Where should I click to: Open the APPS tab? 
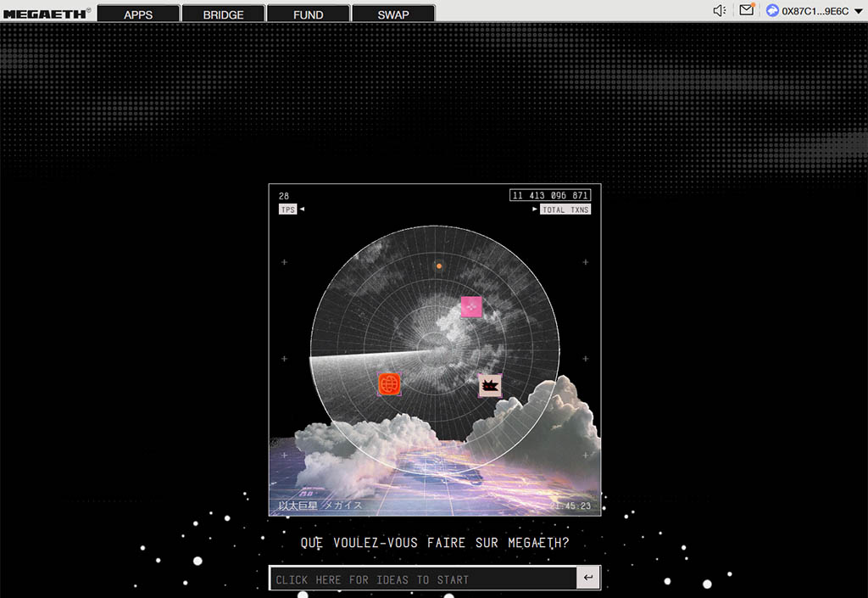pyautogui.click(x=138, y=14)
